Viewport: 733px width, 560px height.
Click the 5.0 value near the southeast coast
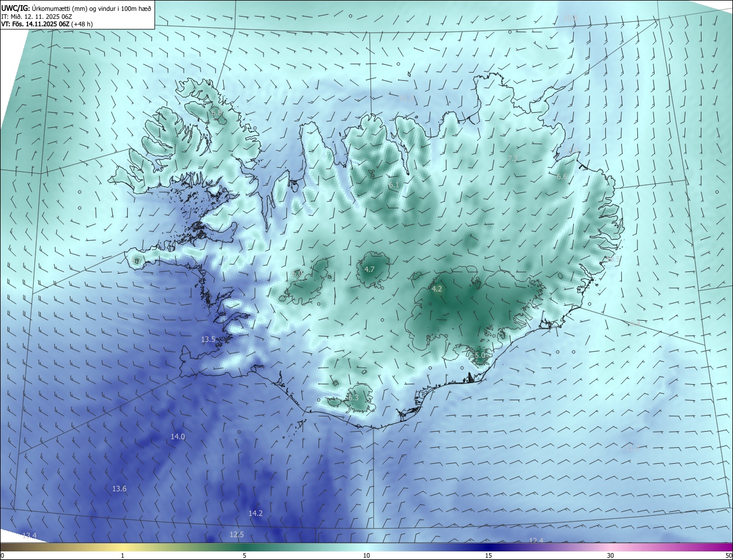pos(480,356)
